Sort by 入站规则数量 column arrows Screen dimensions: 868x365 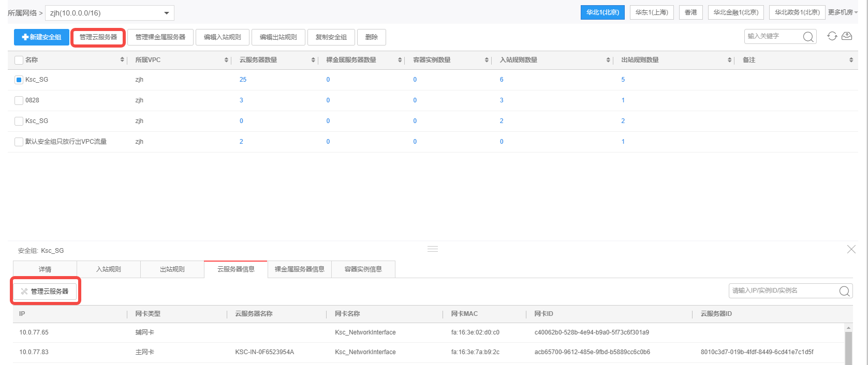(x=608, y=60)
